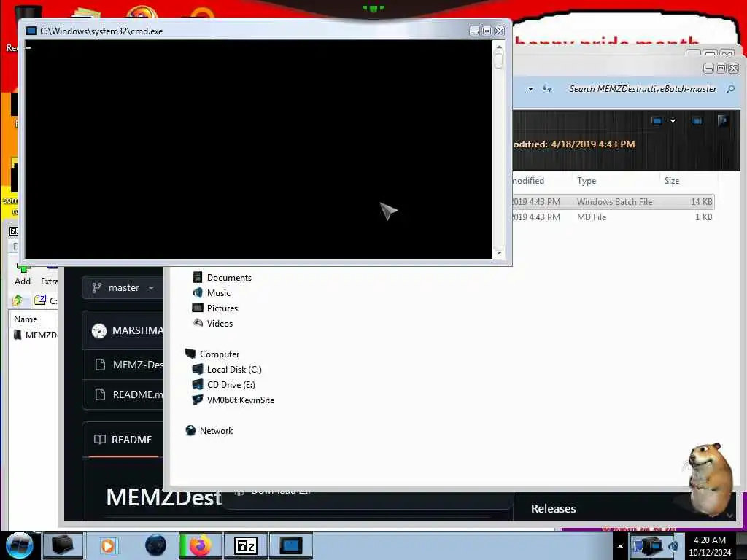Open Local Disk (C:) in navigation pane
This screenshot has width=747, height=560.
(x=234, y=370)
